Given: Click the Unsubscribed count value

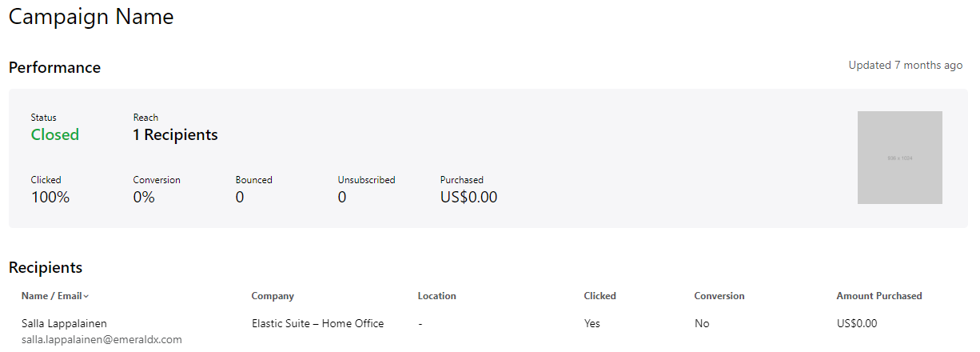Looking at the screenshot, I should click(x=342, y=197).
